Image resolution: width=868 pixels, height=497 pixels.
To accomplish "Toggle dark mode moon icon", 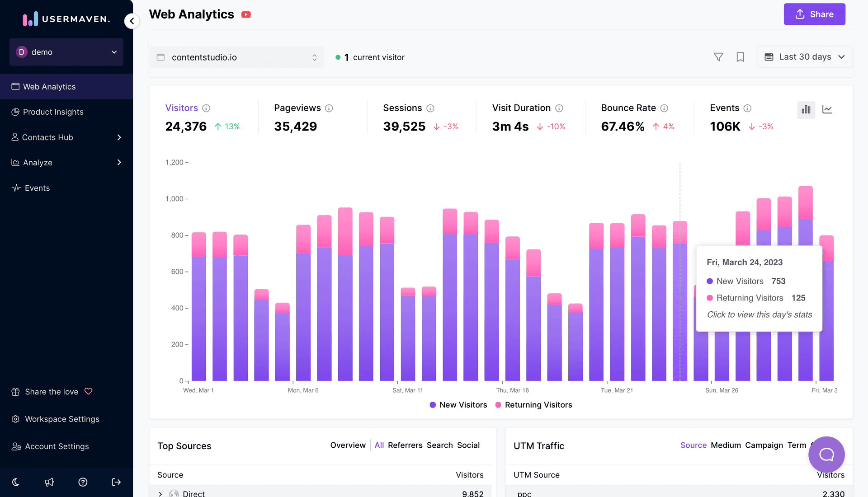I will pyautogui.click(x=16, y=482).
